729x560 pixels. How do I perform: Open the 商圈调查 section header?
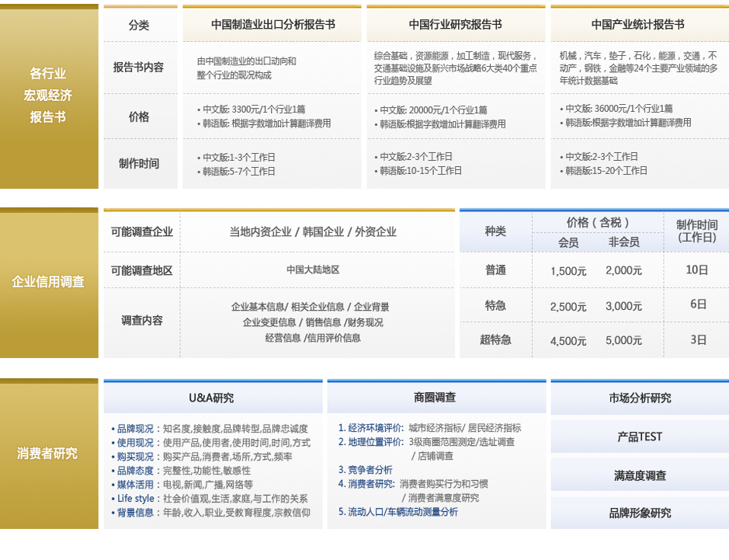(437, 397)
